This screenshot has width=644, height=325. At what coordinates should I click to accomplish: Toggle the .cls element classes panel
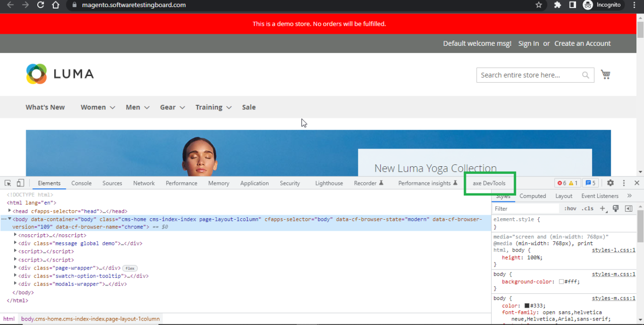pyautogui.click(x=587, y=209)
